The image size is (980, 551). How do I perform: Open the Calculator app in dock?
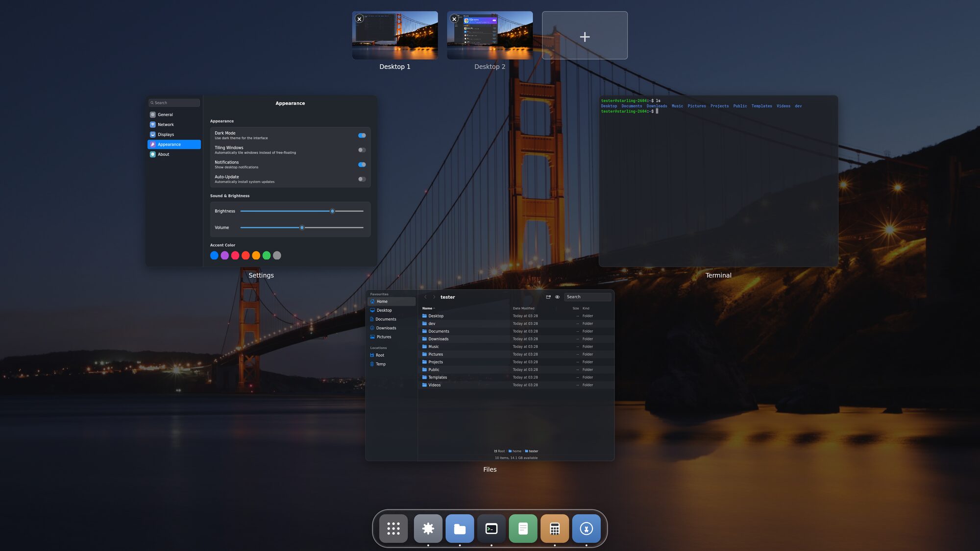coord(555,528)
